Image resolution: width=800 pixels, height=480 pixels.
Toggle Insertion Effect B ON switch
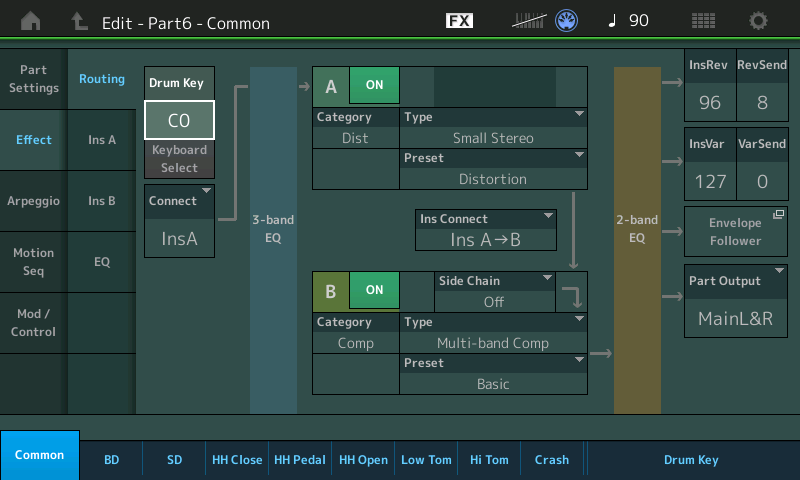point(374,290)
